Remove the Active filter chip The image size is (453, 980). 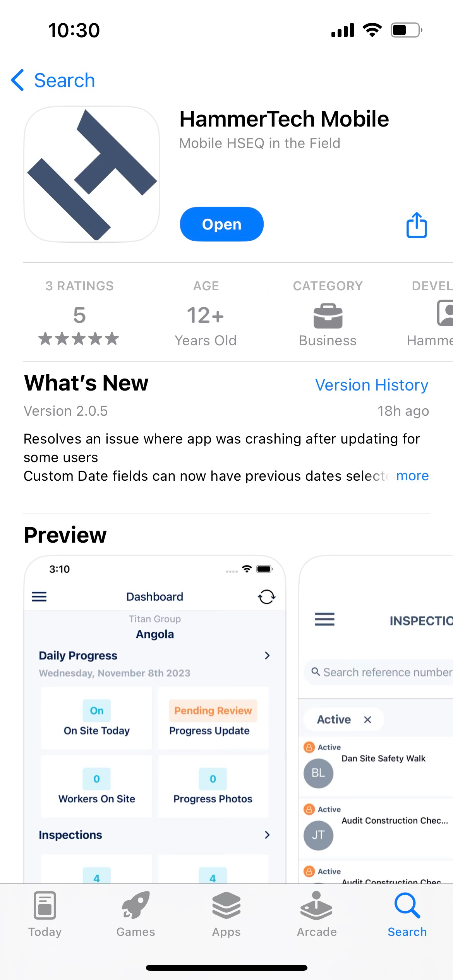[x=367, y=720]
